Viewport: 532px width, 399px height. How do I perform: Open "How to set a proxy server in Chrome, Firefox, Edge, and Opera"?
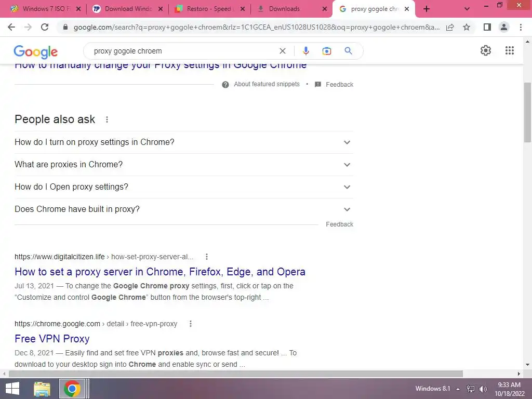pos(160,272)
